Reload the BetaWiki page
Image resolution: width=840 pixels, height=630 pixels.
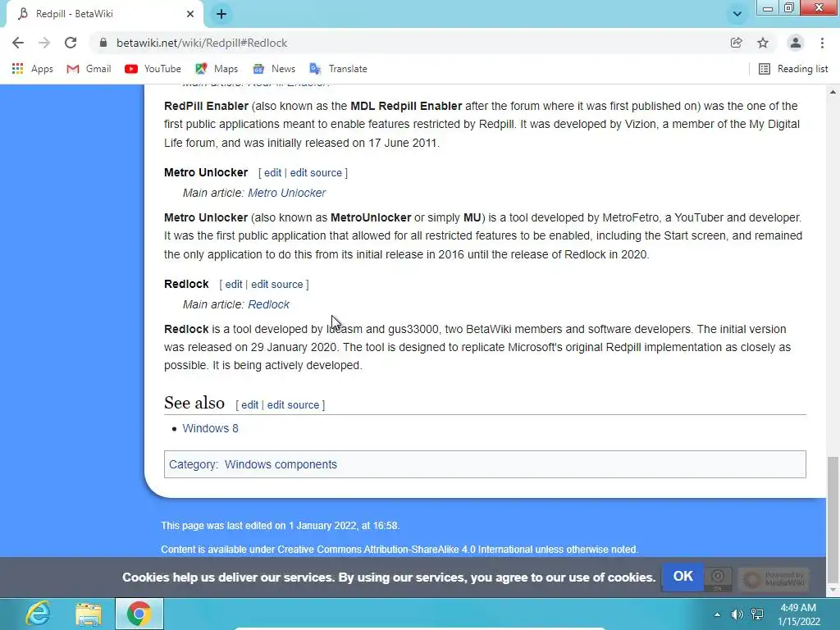pos(71,43)
